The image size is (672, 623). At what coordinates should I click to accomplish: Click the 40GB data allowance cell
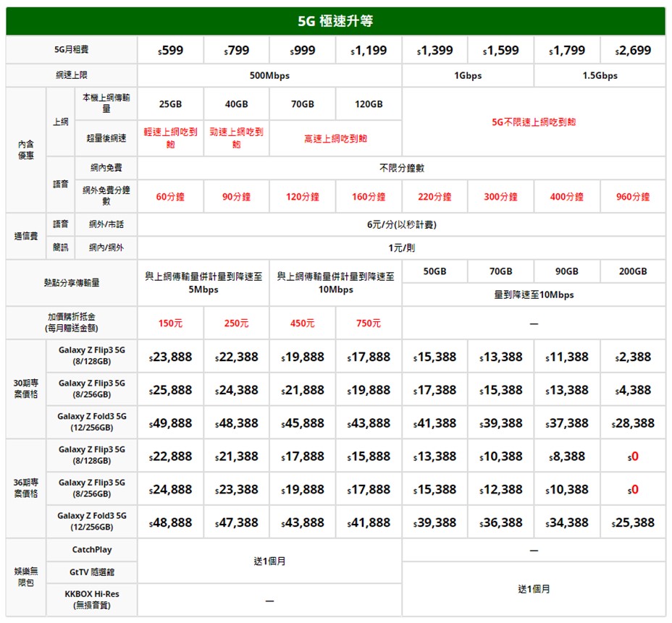click(x=237, y=104)
